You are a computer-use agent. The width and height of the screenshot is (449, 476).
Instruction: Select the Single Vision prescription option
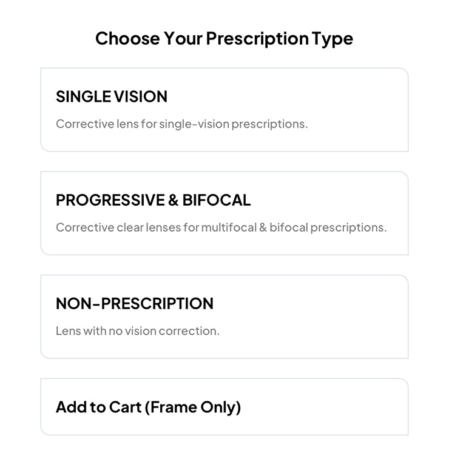pos(224,110)
